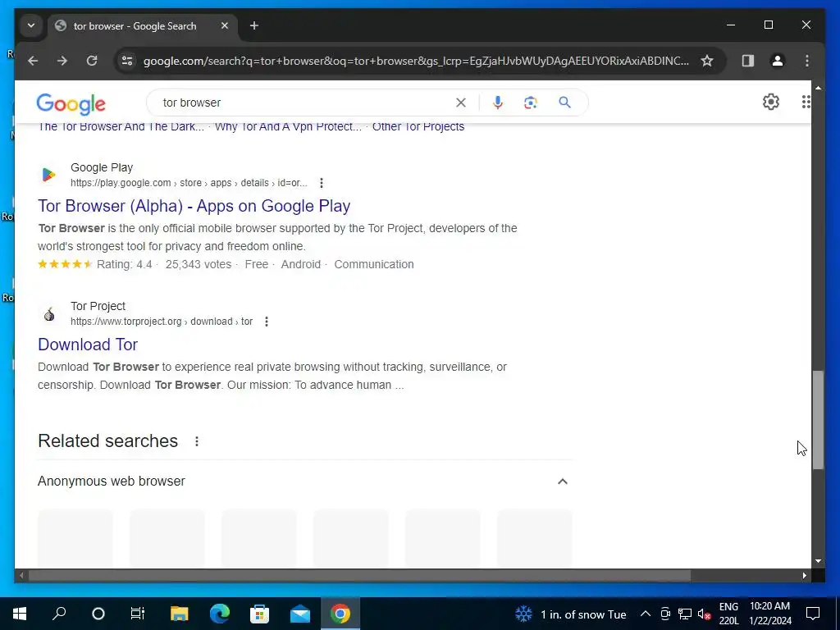840x630 pixels.
Task: Open tab search dropdown arrow
Action: 31,25
